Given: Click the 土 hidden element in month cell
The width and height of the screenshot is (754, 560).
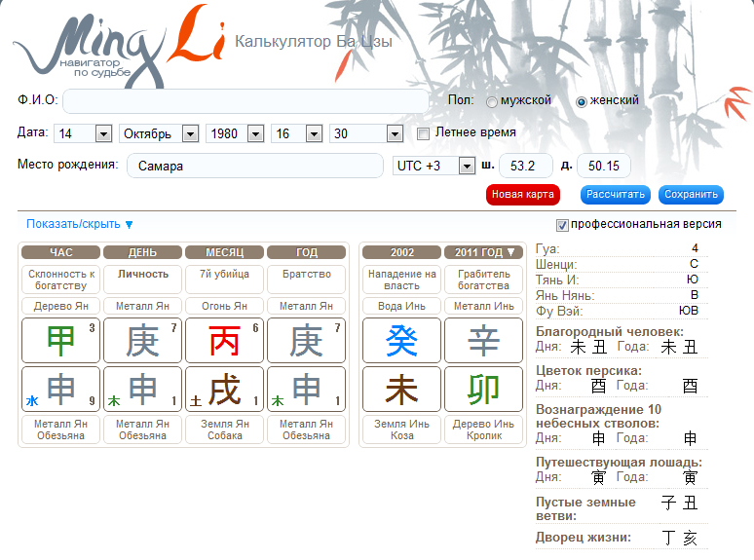Looking at the screenshot, I should 196,401.
